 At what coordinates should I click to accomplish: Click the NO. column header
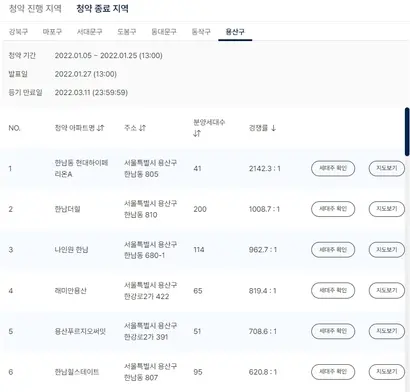[x=14, y=128]
